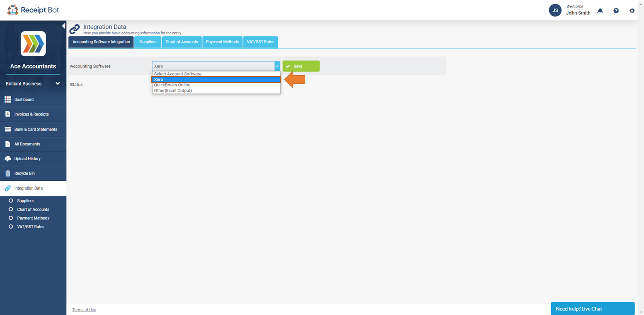
Task: Open Need help? Live Chat
Action: coord(593,309)
